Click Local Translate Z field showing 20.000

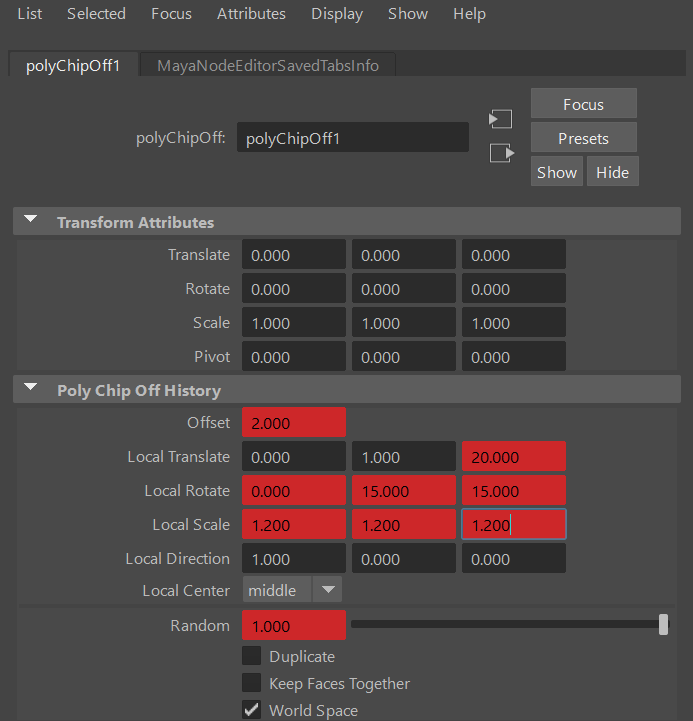pos(514,456)
